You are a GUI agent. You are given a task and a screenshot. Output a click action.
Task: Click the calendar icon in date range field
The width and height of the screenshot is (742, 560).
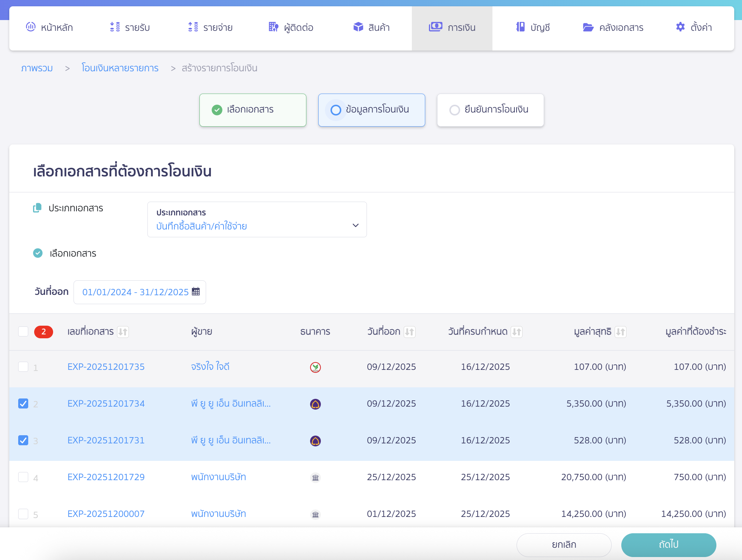(x=196, y=292)
